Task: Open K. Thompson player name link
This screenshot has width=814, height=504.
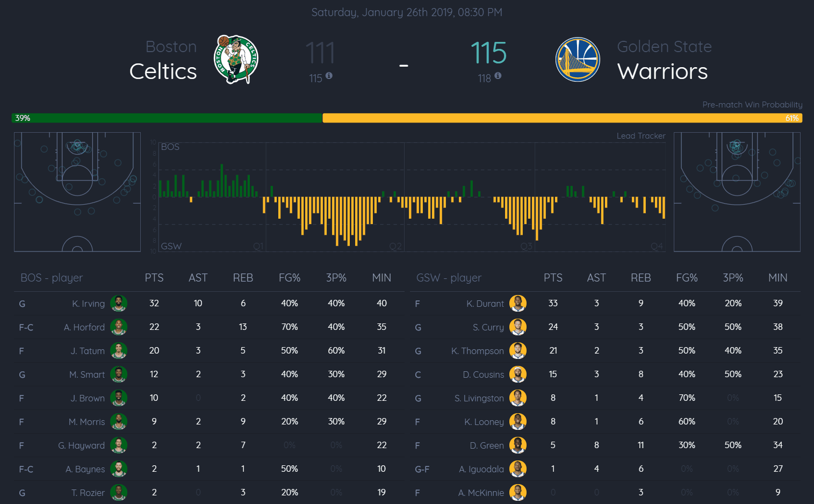Action: pyautogui.click(x=477, y=351)
